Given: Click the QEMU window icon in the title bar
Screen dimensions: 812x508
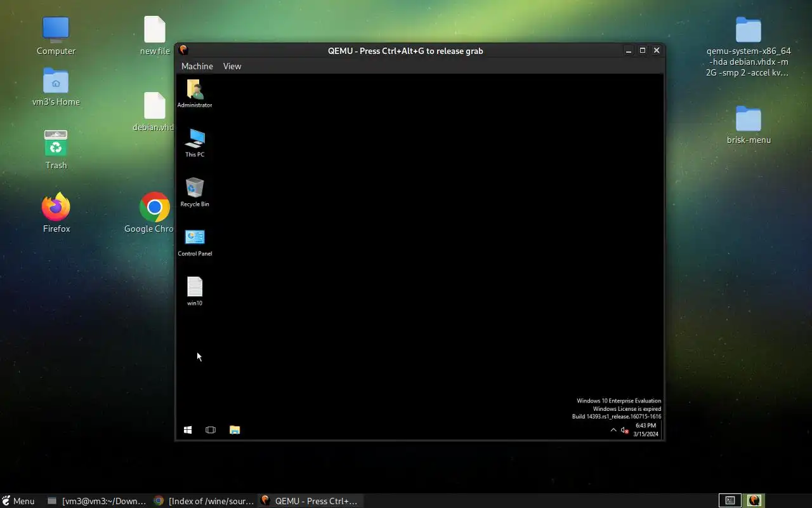Looking at the screenshot, I should [183, 50].
